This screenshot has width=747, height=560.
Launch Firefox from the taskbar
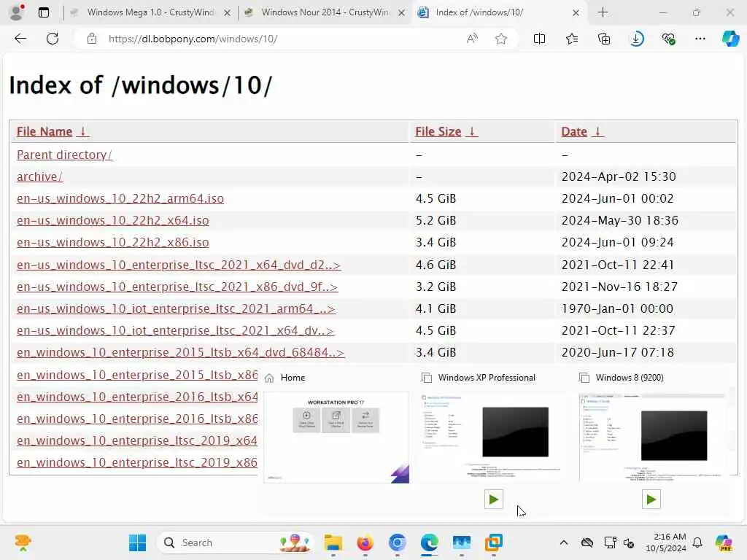point(365,542)
